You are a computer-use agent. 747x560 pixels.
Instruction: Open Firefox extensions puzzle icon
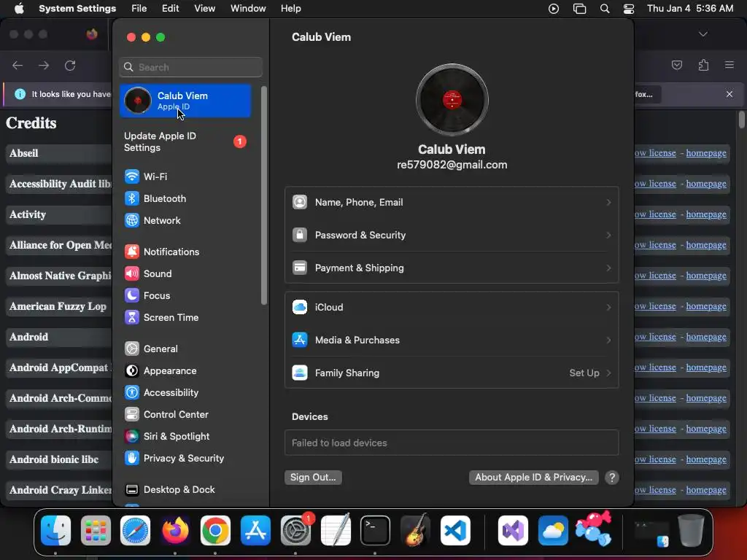[x=703, y=65]
